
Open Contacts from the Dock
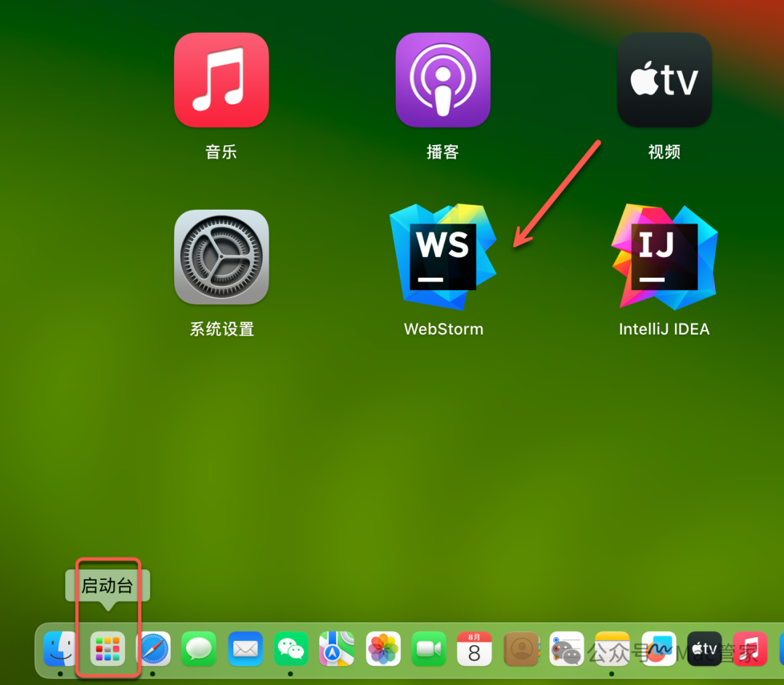[x=521, y=649]
